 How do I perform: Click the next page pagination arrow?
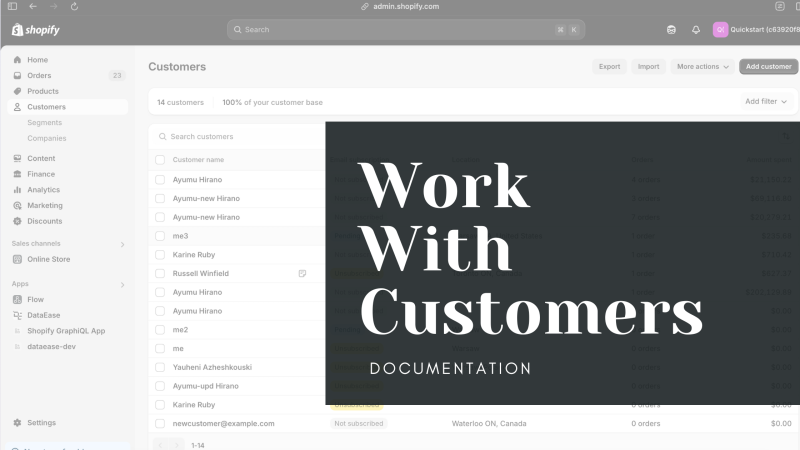177,445
